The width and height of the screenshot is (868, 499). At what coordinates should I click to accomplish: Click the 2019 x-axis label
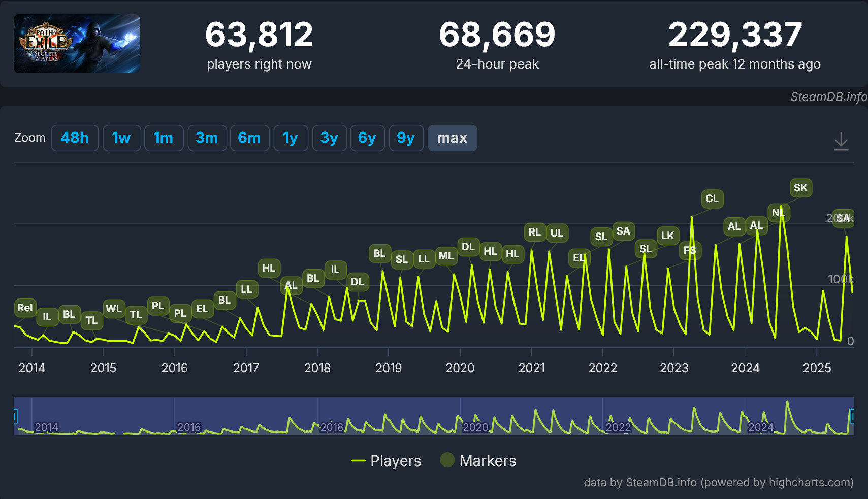(389, 368)
